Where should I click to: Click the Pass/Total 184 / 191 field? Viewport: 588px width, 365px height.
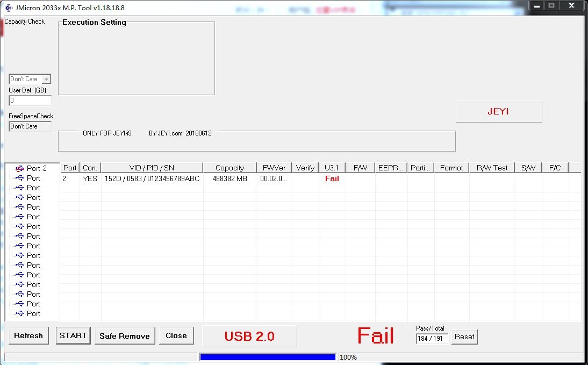coord(432,338)
